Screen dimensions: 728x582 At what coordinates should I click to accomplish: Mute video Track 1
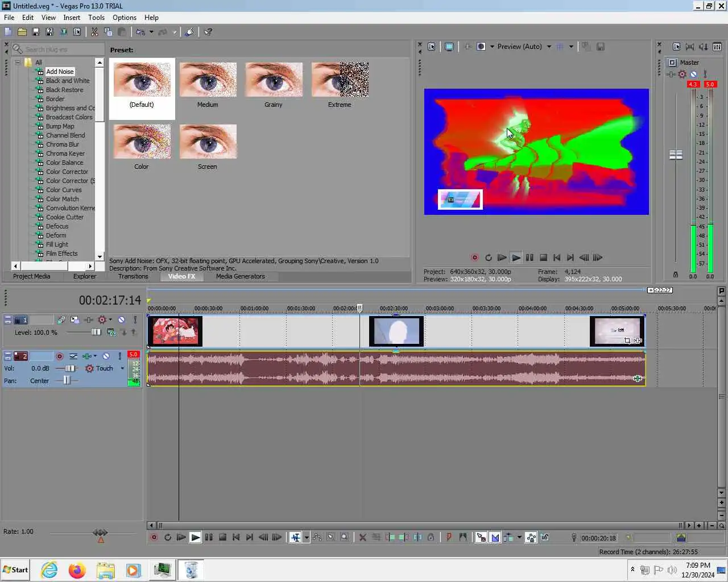coord(121,320)
